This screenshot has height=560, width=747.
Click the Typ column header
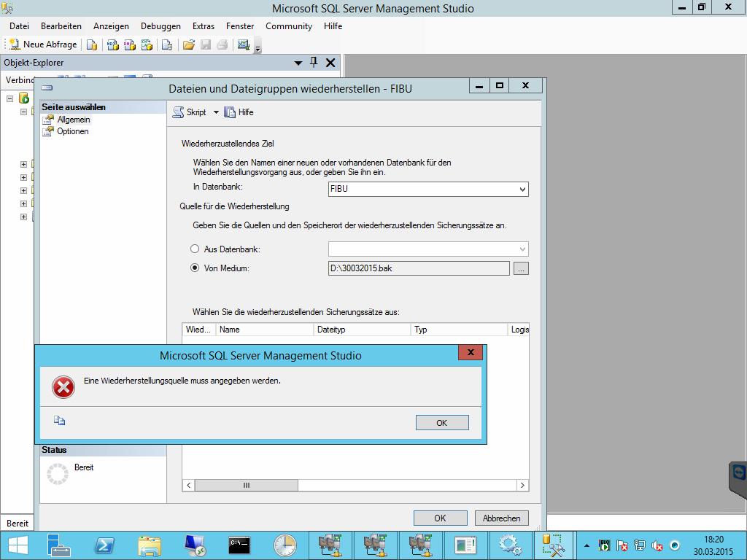tap(459, 330)
